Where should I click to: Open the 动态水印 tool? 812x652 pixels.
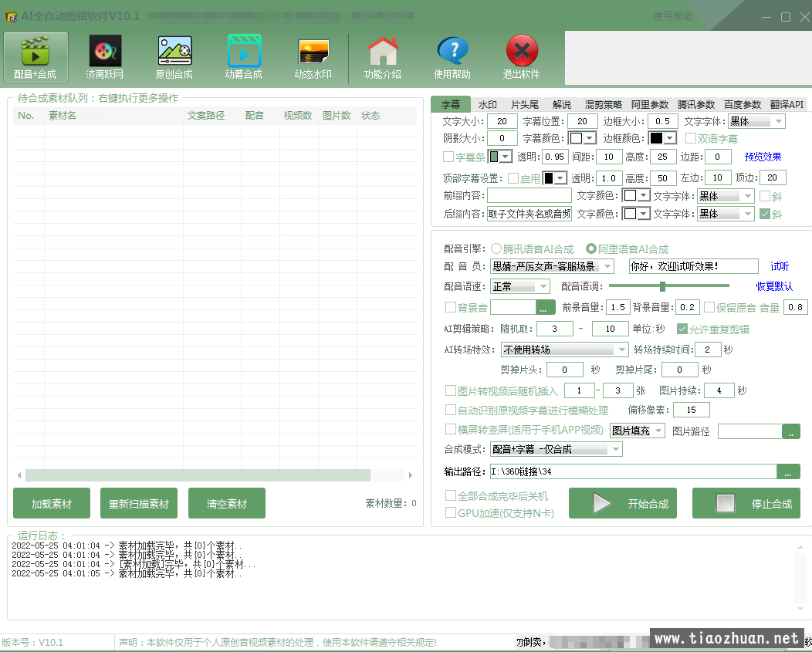pyautogui.click(x=313, y=57)
